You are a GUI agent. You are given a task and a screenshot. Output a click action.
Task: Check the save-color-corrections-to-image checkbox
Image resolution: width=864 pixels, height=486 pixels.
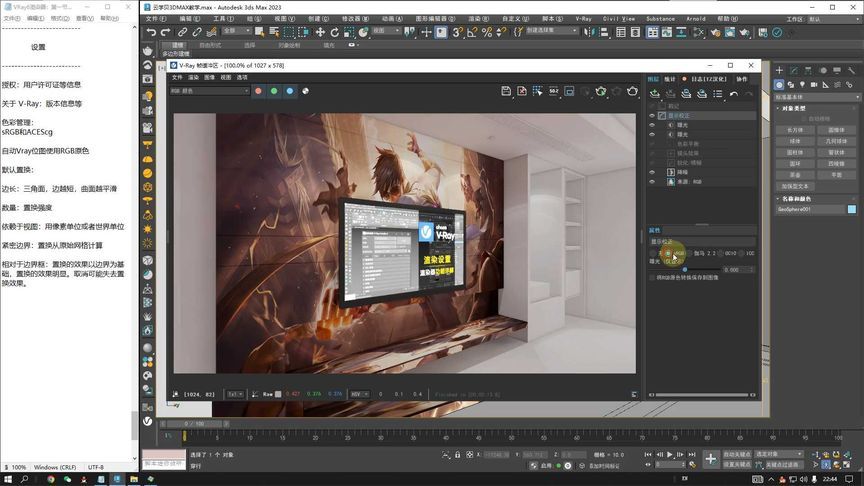[653, 278]
